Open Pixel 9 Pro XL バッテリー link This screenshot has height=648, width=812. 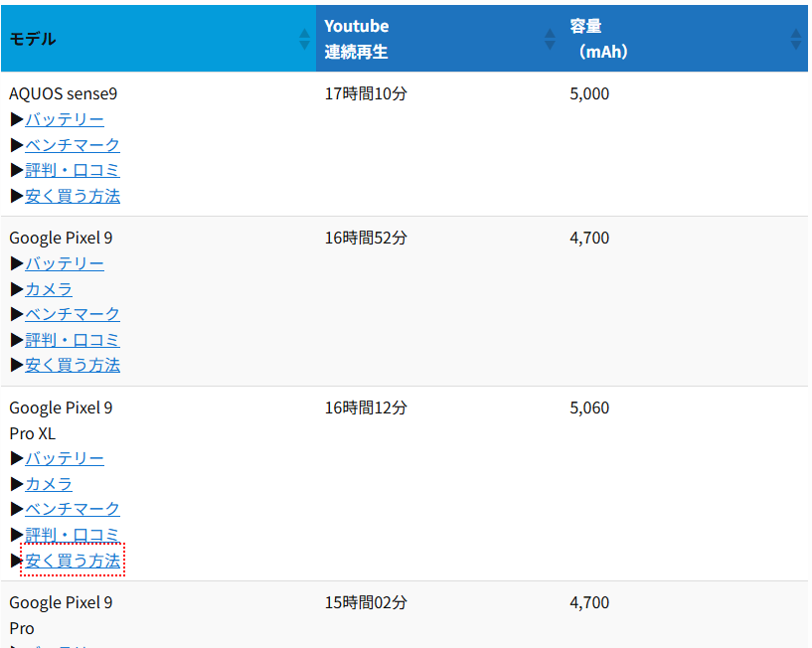coord(65,458)
